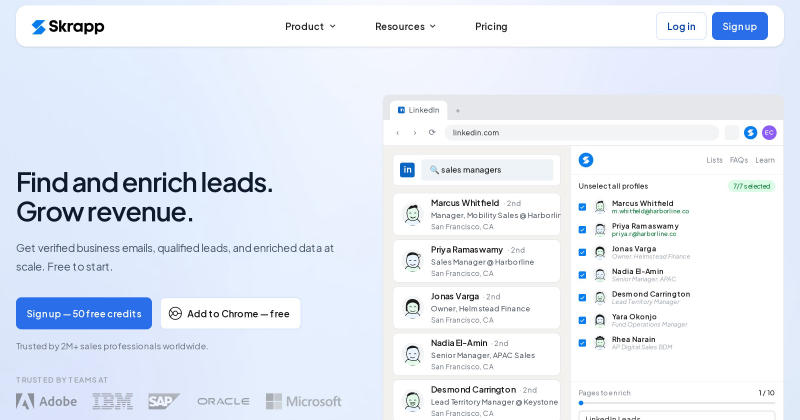
Task: Uncheck Yara Okonjo in Skrapp panel
Action: [x=582, y=320]
